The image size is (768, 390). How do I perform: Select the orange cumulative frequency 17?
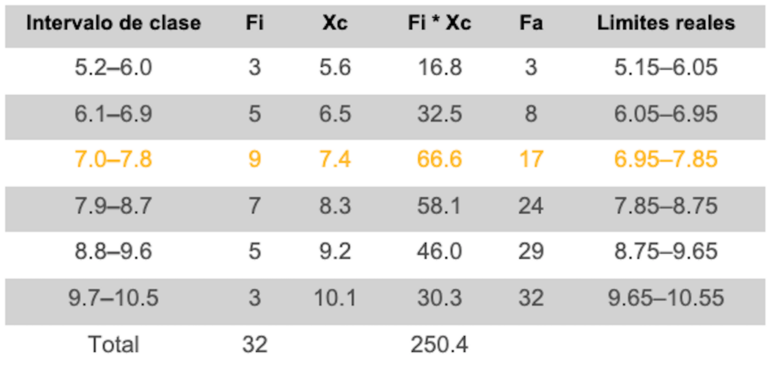531,160
